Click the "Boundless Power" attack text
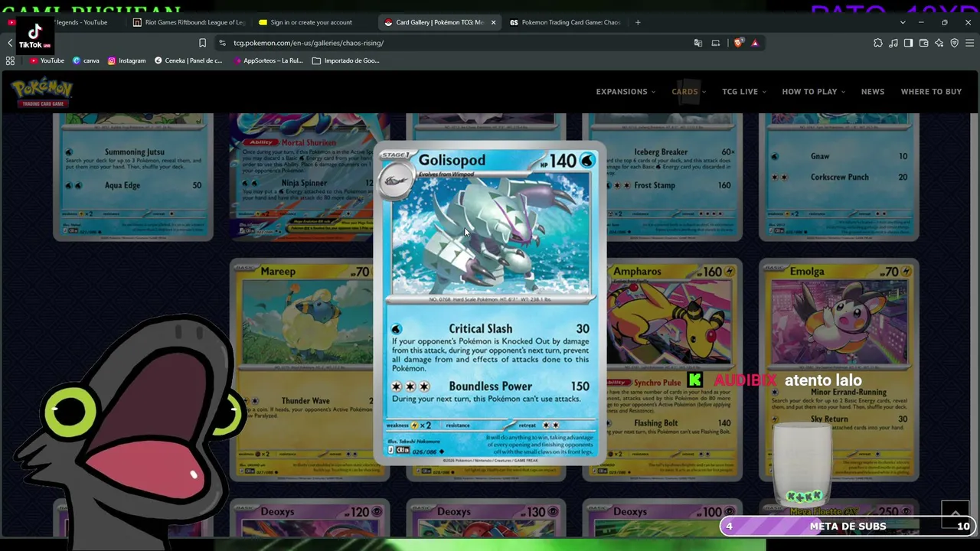The image size is (980, 551). pyautogui.click(x=490, y=386)
